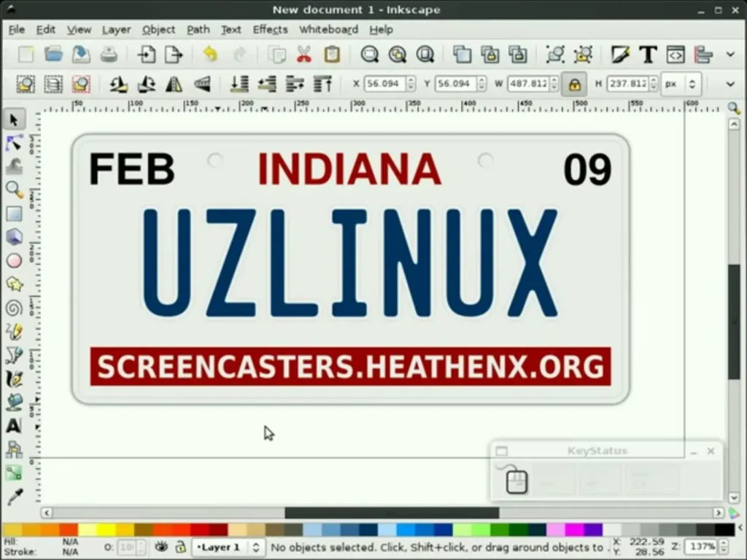The width and height of the screenshot is (747, 560).
Task: Select the Bezier pen tool
Action: 14,355
